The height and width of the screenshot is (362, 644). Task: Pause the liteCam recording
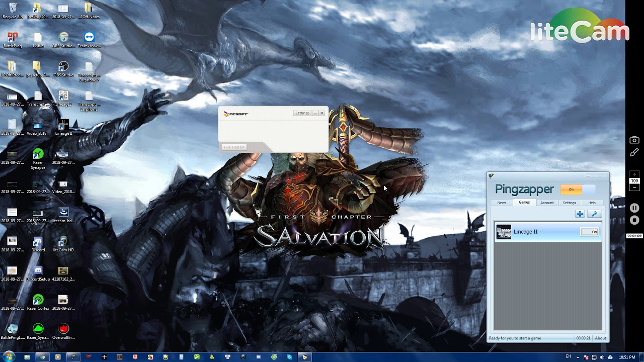[634, 208]
